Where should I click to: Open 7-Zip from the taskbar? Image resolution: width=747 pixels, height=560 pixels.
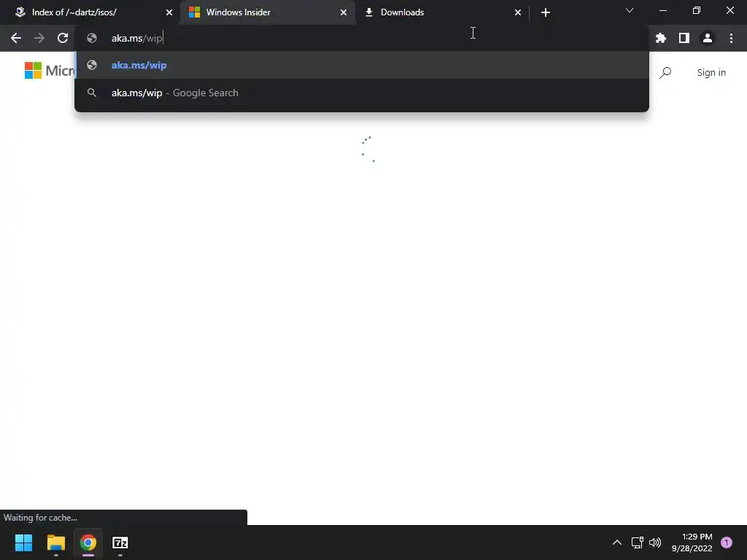[x=120, y=542]
